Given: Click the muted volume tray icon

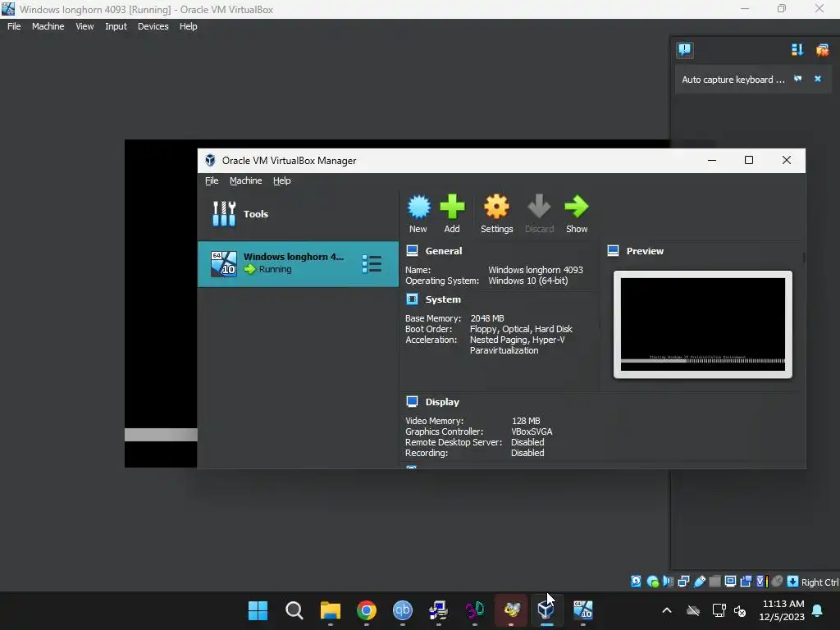Looking at the screenshot, I should coord(740,610).
